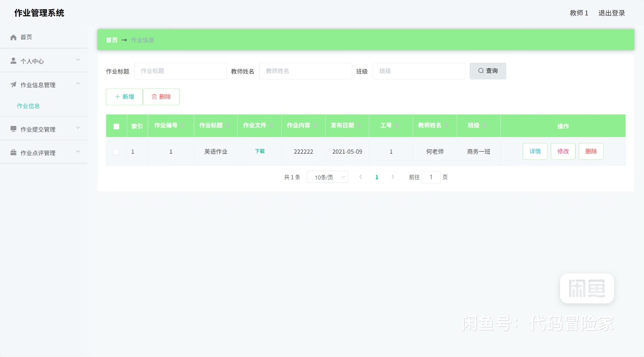Select 作业信息 submenu item
644x357 pixels.
(29, 106)
